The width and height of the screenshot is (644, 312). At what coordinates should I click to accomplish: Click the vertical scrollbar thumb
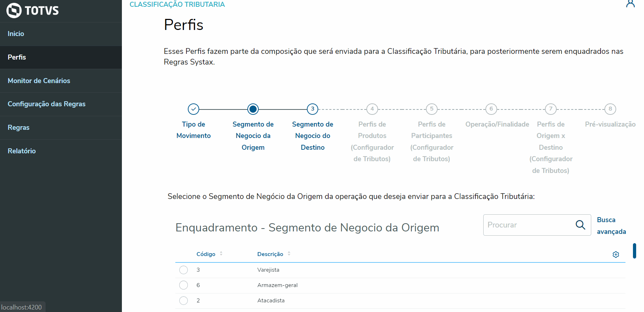tap(634, 251)
